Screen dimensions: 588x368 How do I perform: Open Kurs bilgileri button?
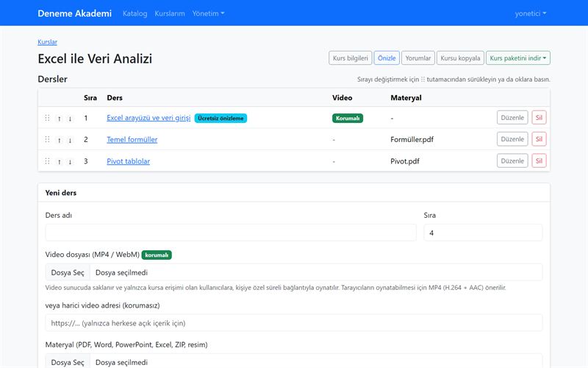(x=351, y=58)
